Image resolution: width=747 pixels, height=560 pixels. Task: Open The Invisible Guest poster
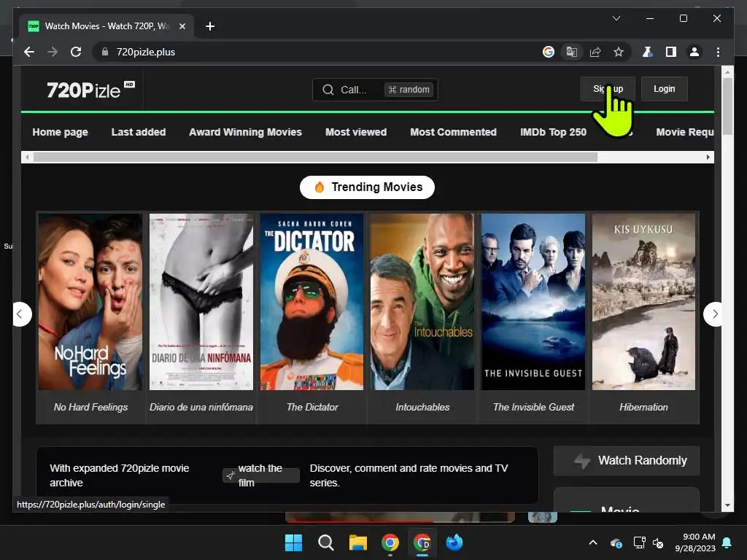pos(533,302)
